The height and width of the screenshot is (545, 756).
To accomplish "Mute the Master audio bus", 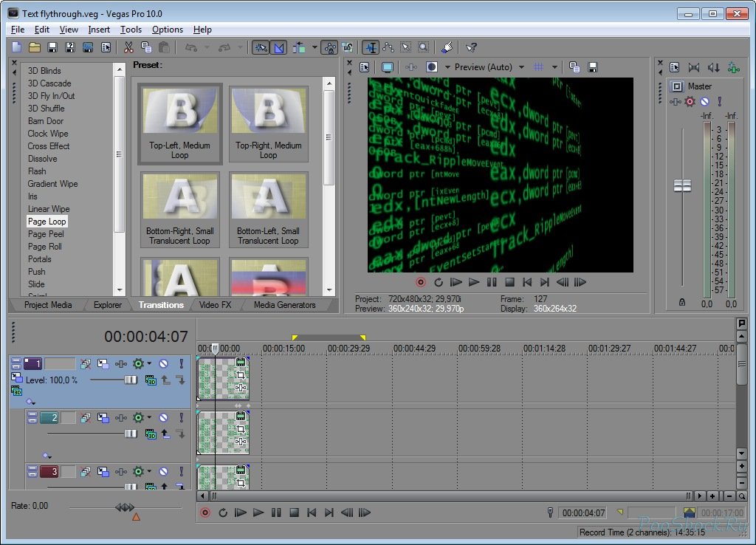I will (704, 101).
